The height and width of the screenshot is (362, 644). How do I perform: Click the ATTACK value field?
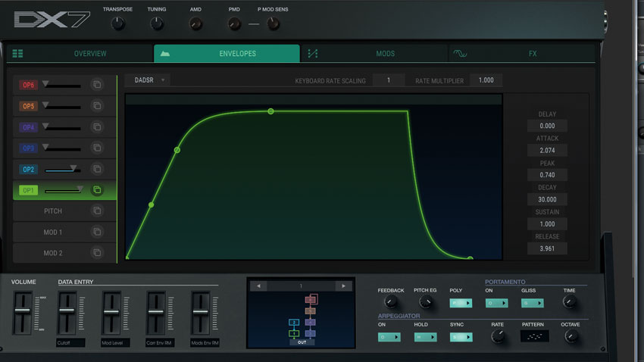click(547, 150)
